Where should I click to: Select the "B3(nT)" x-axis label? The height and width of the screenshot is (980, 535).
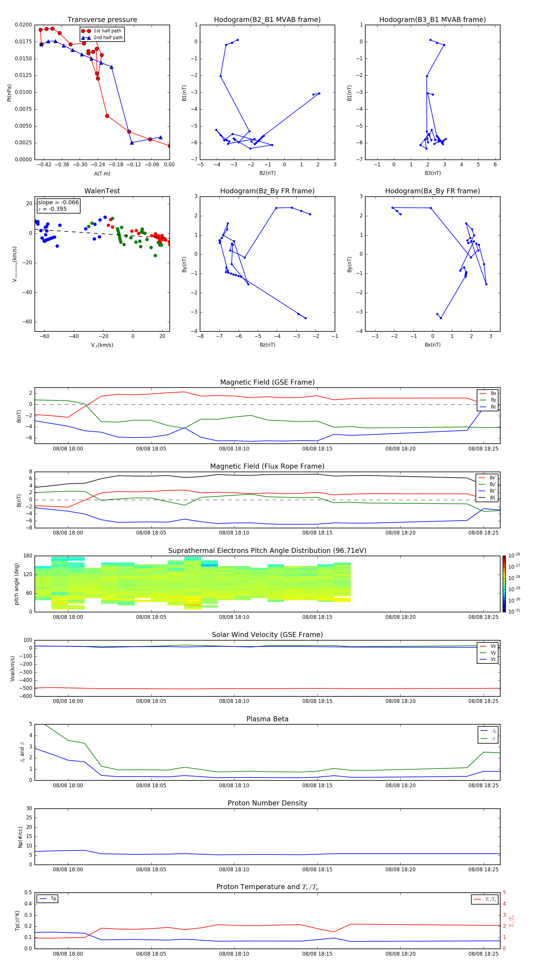[432, 173]
